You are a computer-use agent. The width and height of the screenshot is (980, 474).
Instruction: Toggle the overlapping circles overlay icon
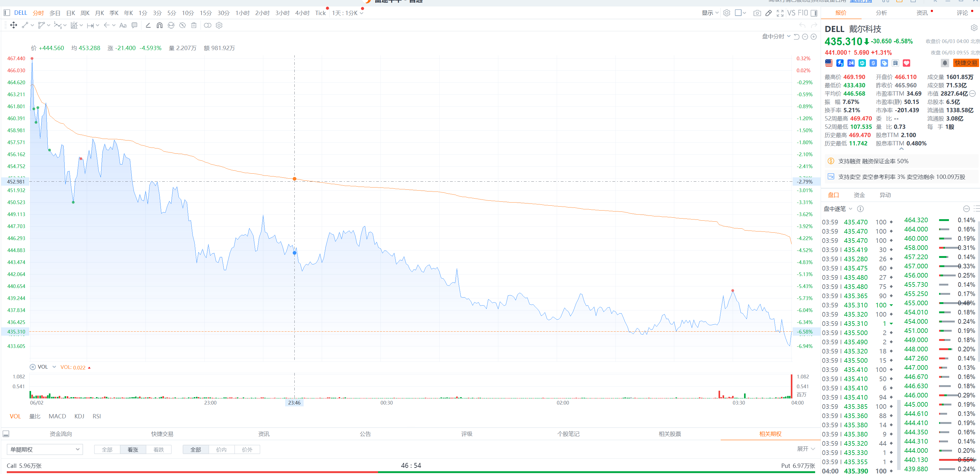point(207,26)
